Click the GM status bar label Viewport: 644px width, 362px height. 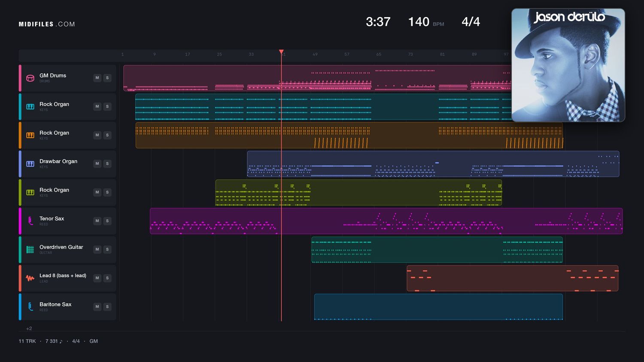[x=94, y=341]
